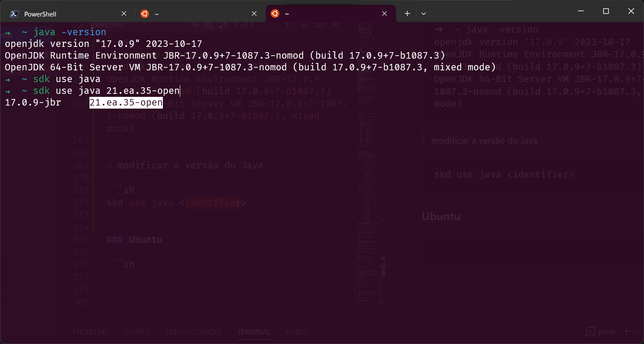644x344 pixels.
Task: Click the PowerShell icon in first tab
Action: (x=14, y=14)
